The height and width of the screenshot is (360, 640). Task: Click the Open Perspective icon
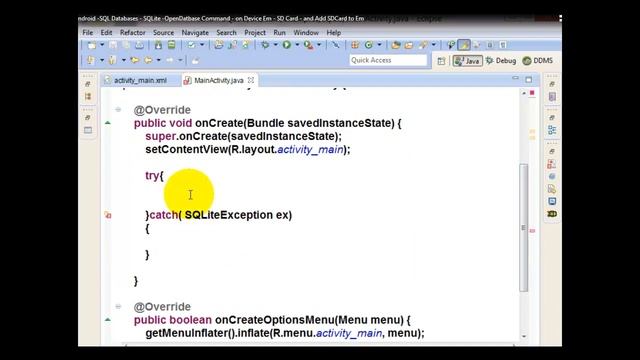coord(441,61)
